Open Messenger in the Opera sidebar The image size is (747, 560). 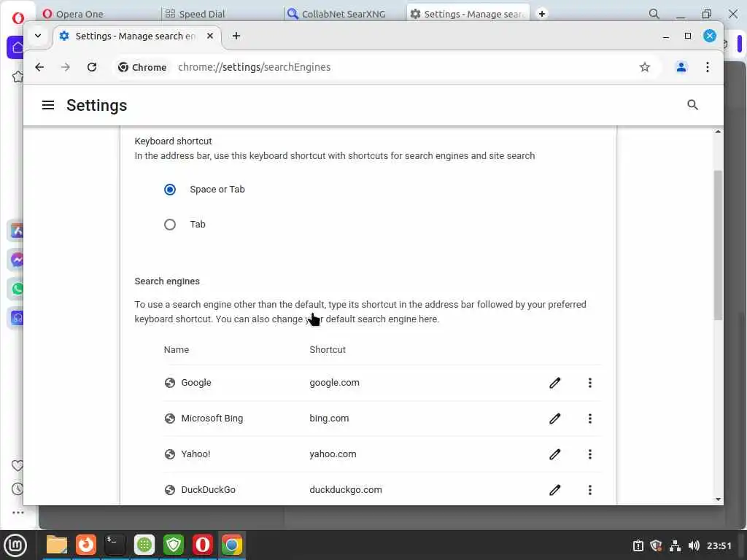18,260
